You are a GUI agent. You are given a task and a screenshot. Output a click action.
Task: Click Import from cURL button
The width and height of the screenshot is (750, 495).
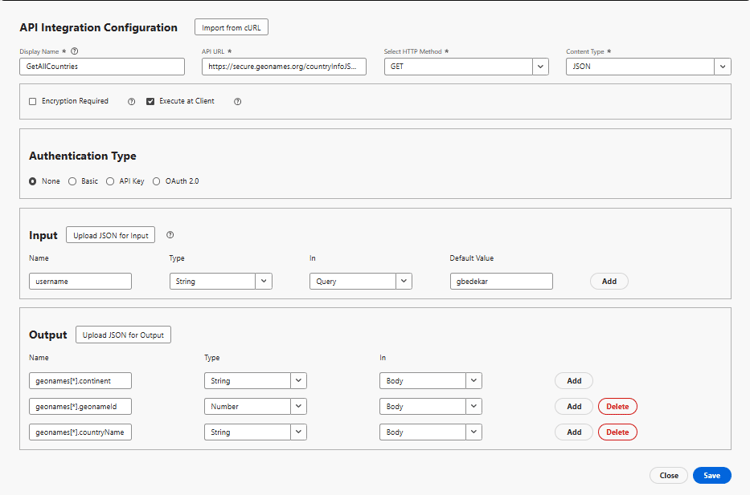point(232,27)
